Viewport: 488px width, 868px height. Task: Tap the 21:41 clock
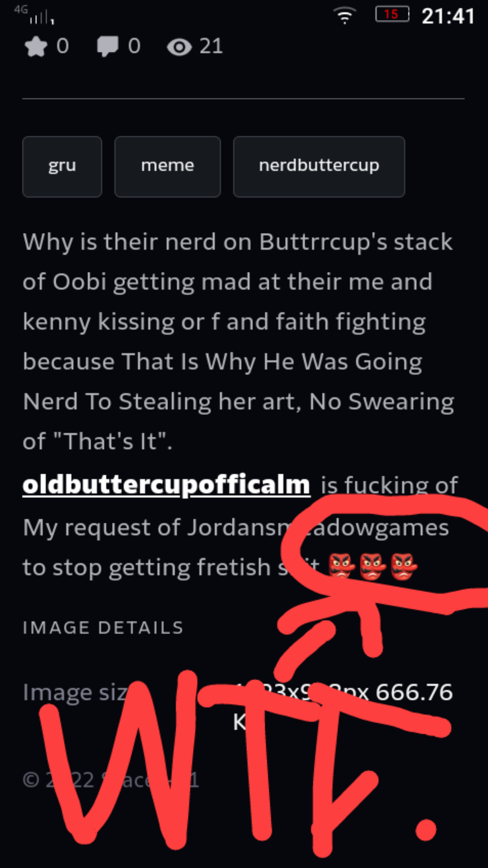(x=448, y=16)
